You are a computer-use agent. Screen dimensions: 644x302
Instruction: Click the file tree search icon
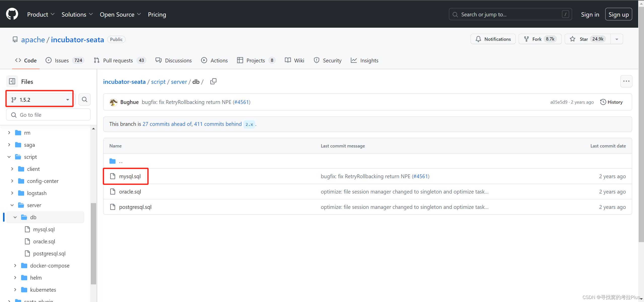(x=85, y=100)
